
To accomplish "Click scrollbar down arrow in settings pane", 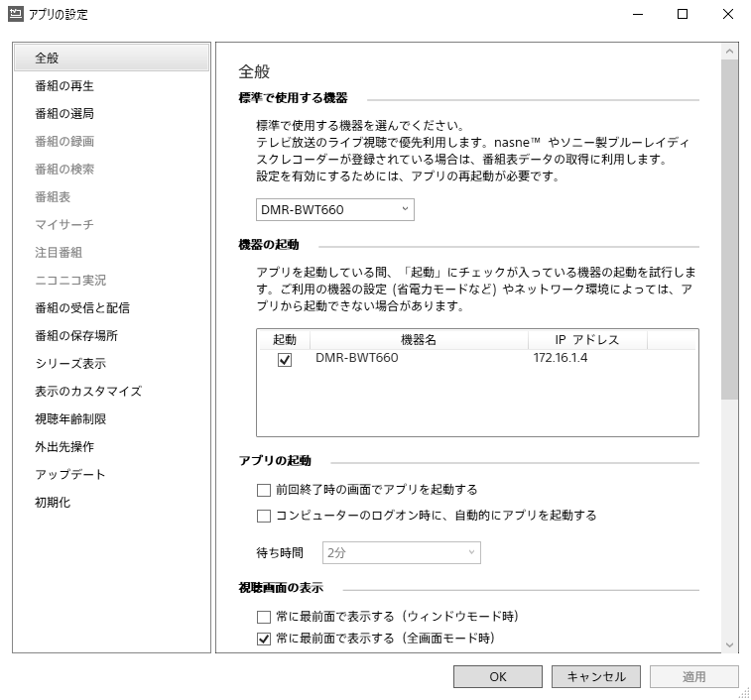I will coord(730,645).
